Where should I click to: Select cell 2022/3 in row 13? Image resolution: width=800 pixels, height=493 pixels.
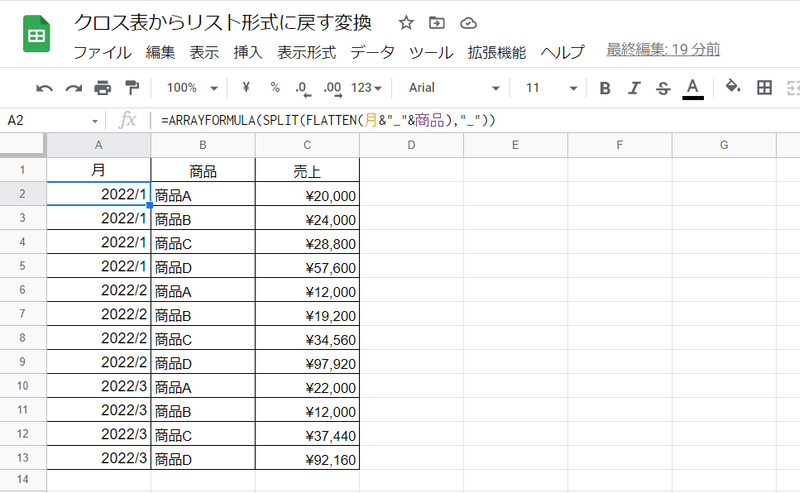[x=98, y=458]
